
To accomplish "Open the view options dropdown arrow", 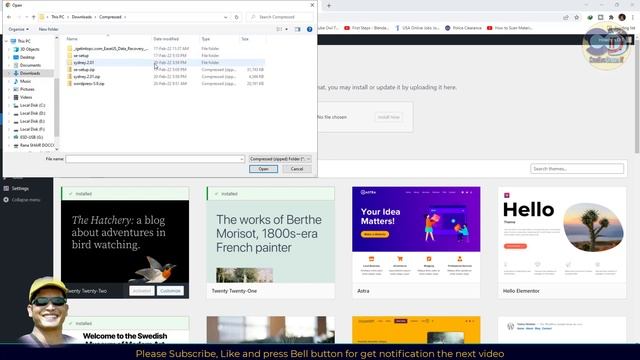I will [287, 29].
